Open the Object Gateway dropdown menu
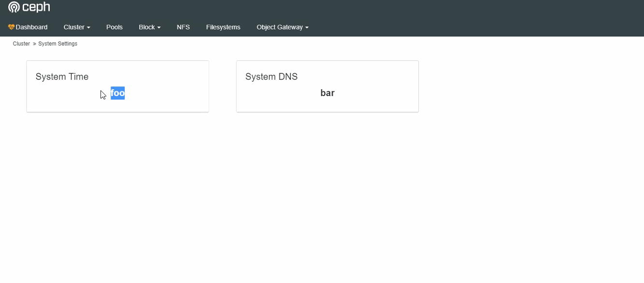 [x=282, y=27]
